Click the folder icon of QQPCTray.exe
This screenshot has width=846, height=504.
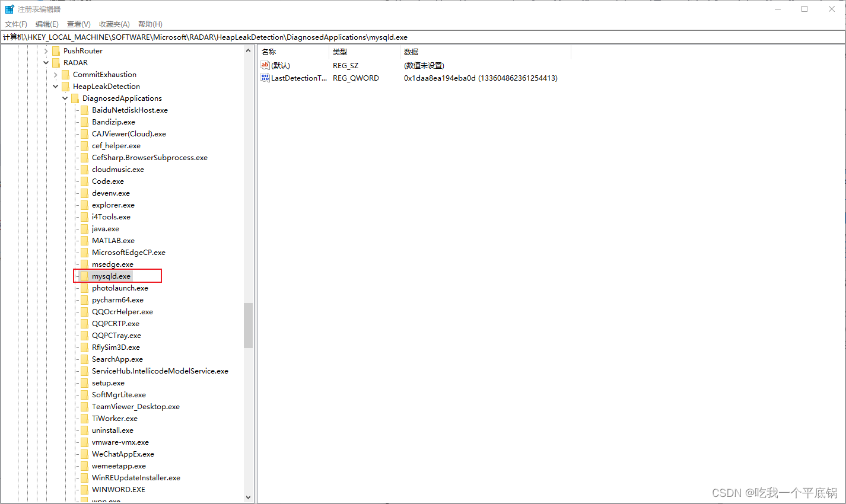[85, 336]
